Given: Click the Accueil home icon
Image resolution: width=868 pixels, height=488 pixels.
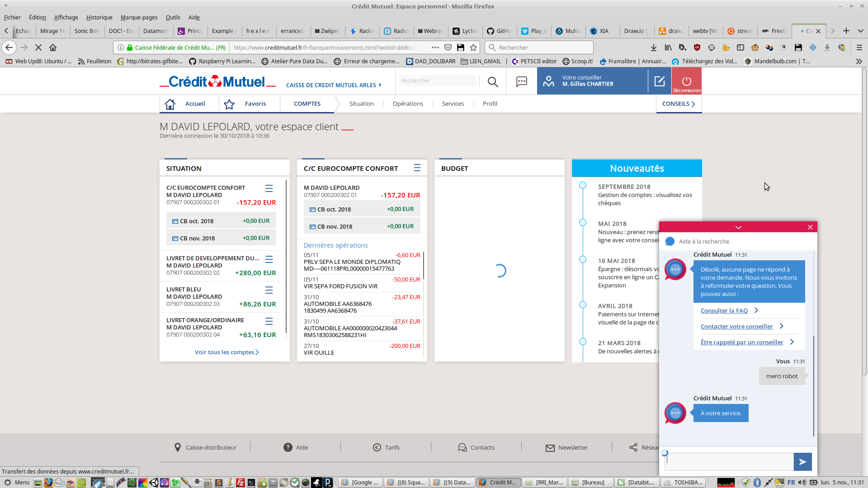Looking at the screenshot, I should [170, 104].
